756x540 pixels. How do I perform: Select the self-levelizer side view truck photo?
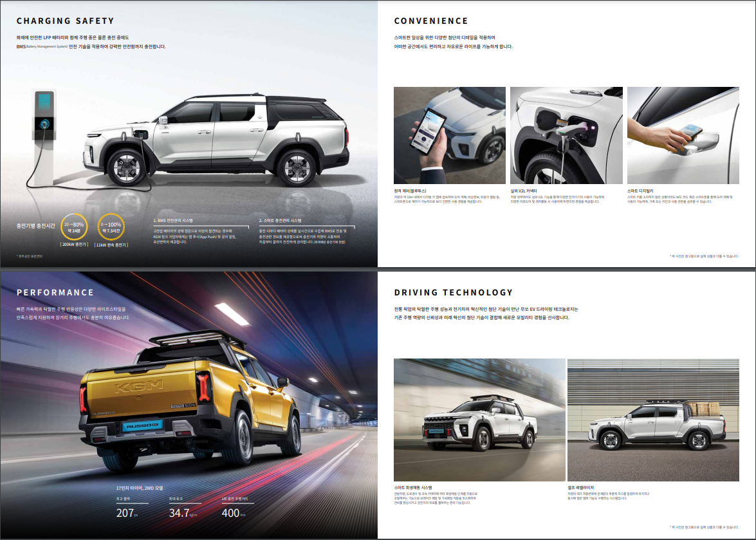tap(653, 420)
